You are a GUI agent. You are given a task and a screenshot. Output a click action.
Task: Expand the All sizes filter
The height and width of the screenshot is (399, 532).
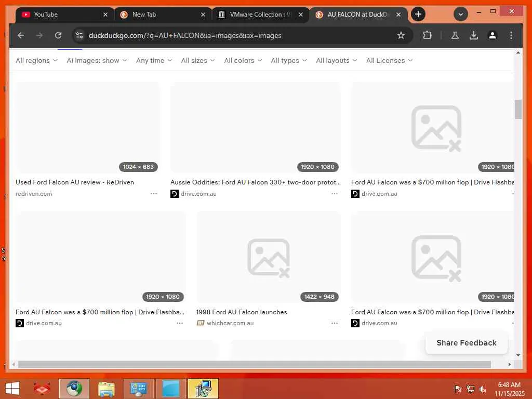[198, 60]
